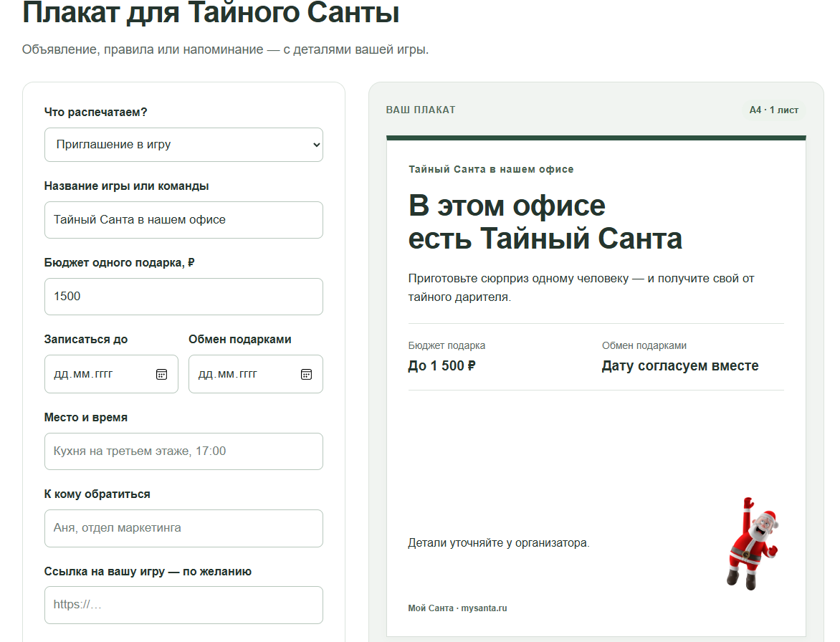Expand the 'Что распечатаем?' dropdown

point(183,145)
